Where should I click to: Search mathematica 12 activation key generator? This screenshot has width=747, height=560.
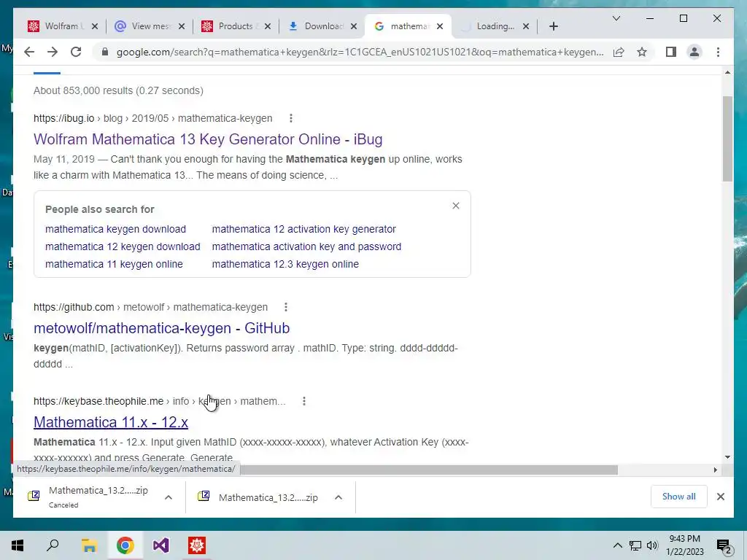[x=303, y=229]
